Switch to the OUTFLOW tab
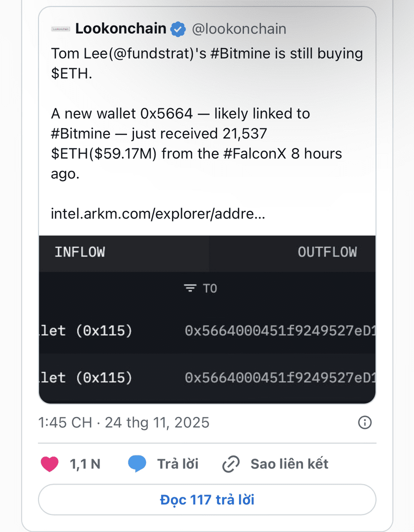414x532 pixels. coord(327,252)
